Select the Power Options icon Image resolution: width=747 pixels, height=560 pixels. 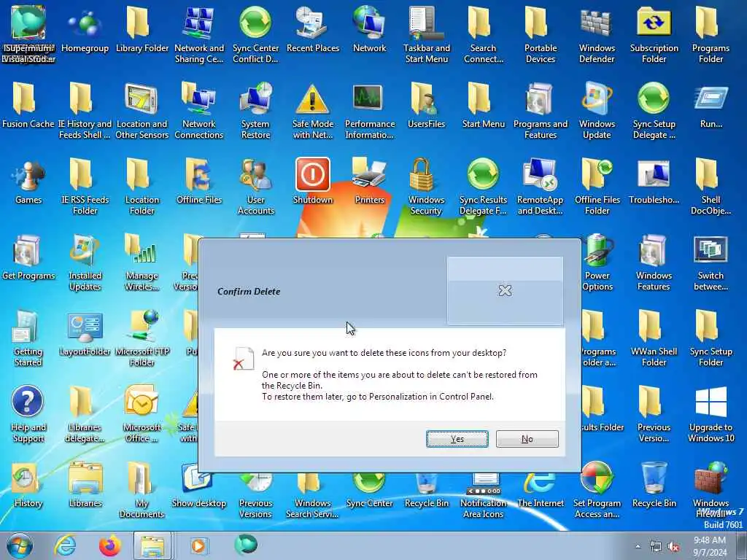click(x=597, y=262)
